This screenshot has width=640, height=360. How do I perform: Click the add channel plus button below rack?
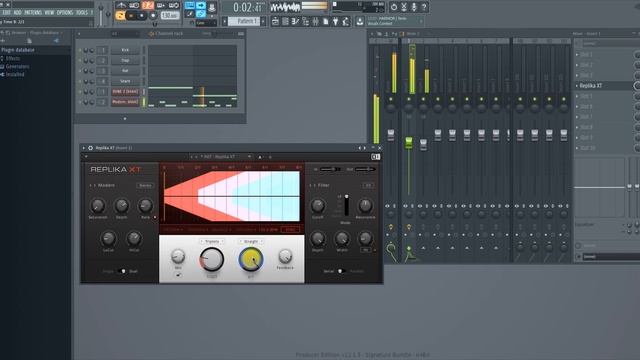tap(125, 118)
